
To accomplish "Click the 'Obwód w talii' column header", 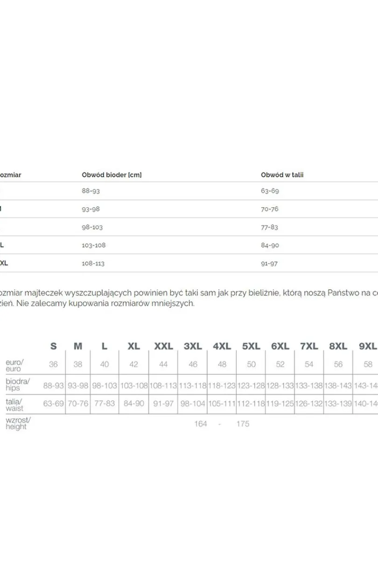I will click(282, 175).
